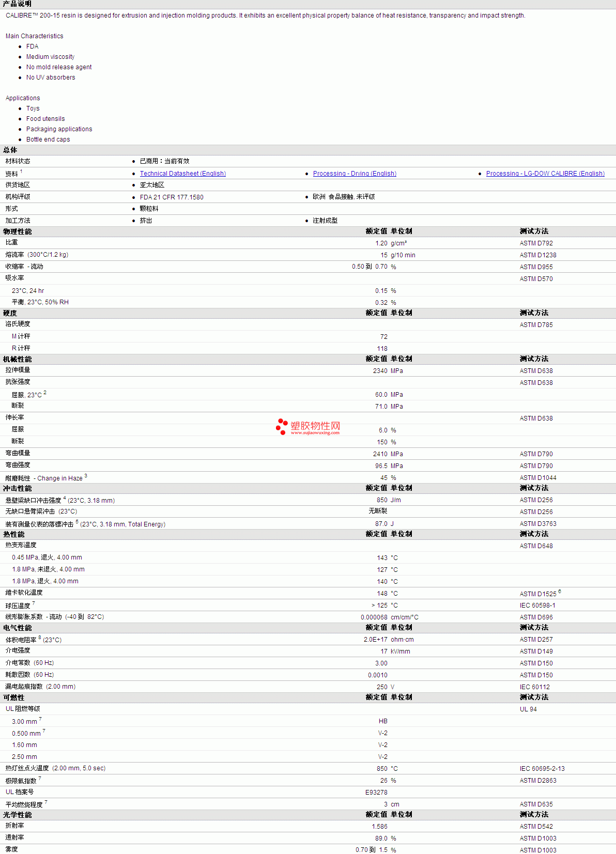Viewport: 616px width, 854px height.
Task: Select the 无断裂 impact result
Action: pos(378,511)
